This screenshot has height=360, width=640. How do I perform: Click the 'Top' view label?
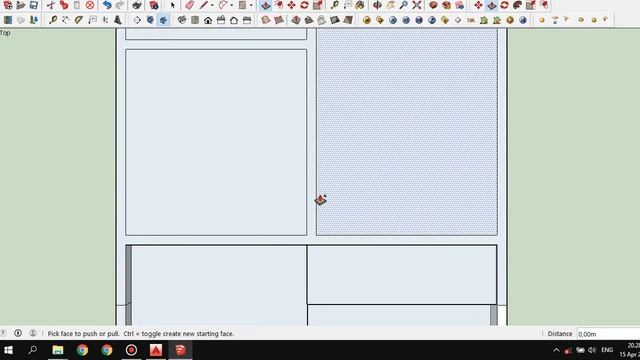click(x=5, y=33)
